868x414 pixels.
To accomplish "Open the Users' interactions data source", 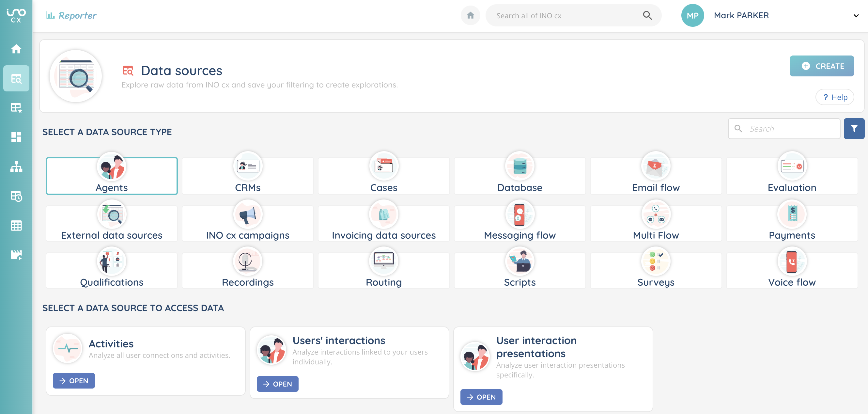I will (x=277, y=384).
